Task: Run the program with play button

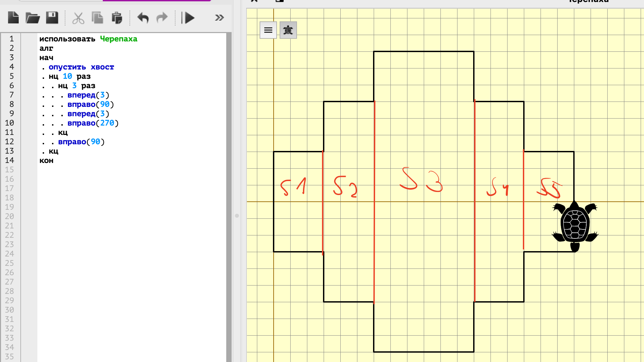Action: point(188,18)
